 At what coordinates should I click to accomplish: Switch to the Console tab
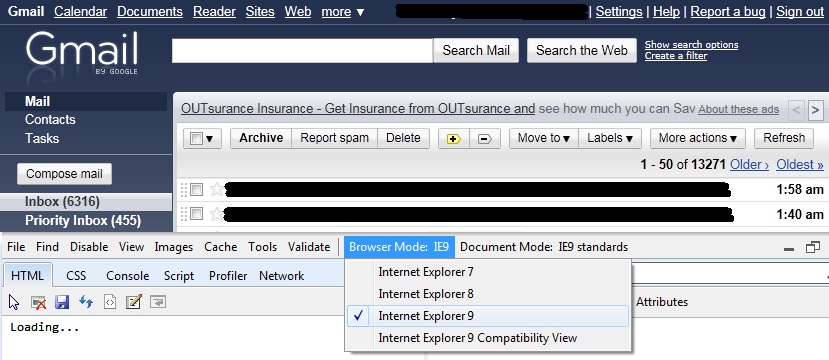127,275
